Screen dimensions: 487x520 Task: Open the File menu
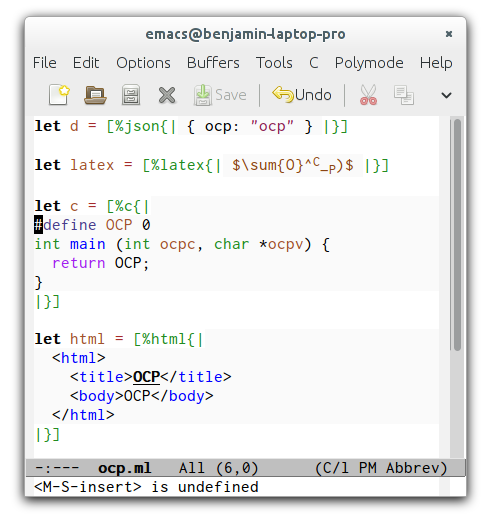(x=45, y=63)
